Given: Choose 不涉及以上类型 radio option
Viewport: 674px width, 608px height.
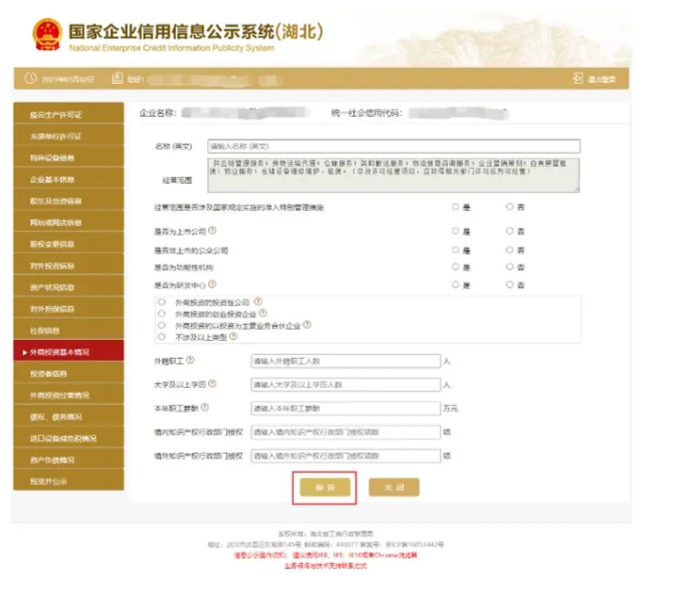Looking at the screenshot, I should pyautogui.click(x=162, y=338).
